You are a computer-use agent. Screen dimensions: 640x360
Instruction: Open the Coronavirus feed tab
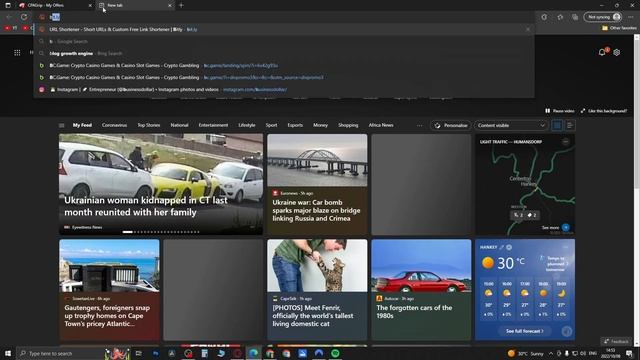114,125
